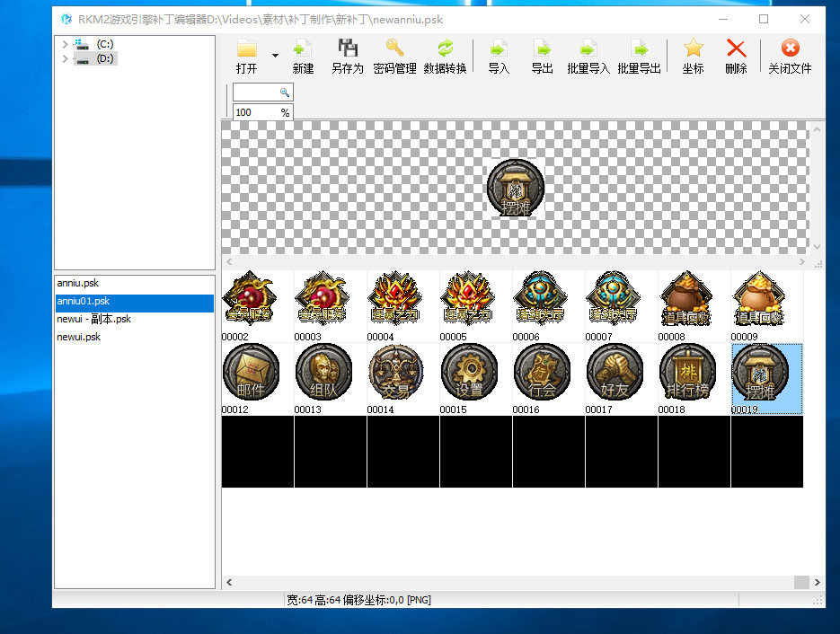This screenshot has width=840, height=634.
Task: Expand the (D:) drive tree node
Action: (x=65, y=58)
